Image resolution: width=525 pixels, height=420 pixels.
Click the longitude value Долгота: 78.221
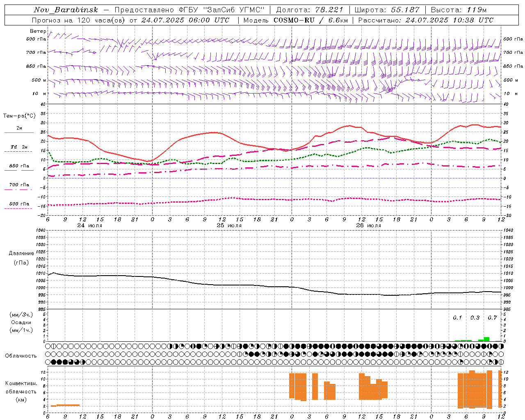coord(310,10)
